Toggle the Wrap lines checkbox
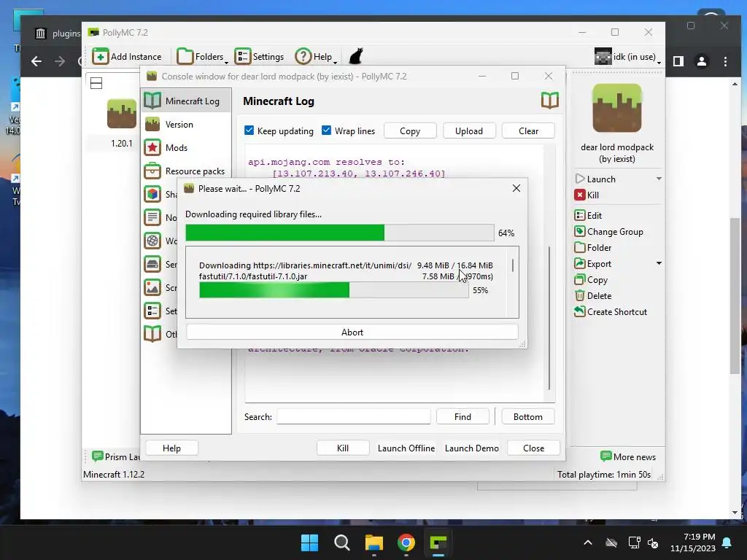The width and height of the screenshot is (747, 560). [326, 131]
